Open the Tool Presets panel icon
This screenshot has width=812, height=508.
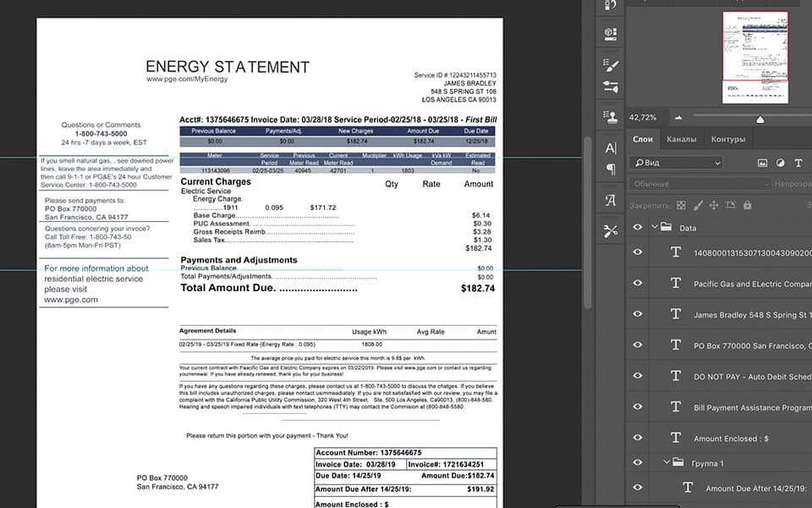pyautogui.click(x=611, y=230)
